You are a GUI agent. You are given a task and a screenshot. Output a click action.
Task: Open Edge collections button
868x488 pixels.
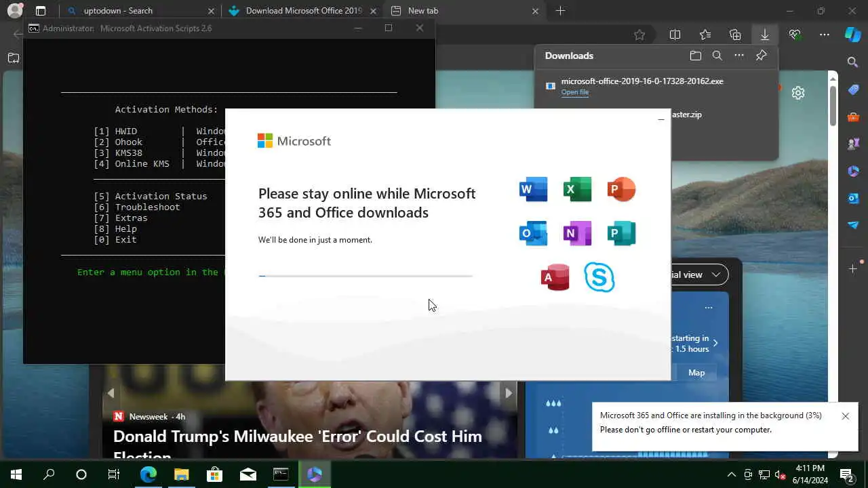(735, 35)
